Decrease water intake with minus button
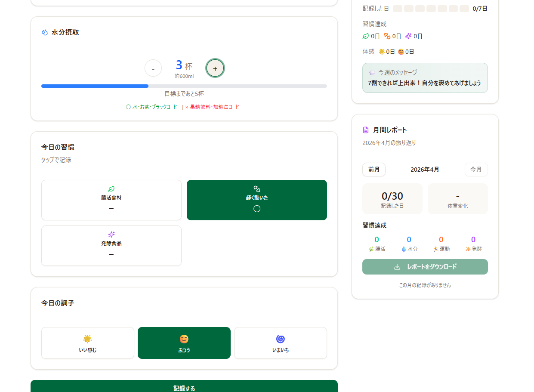 click(153, 68)
